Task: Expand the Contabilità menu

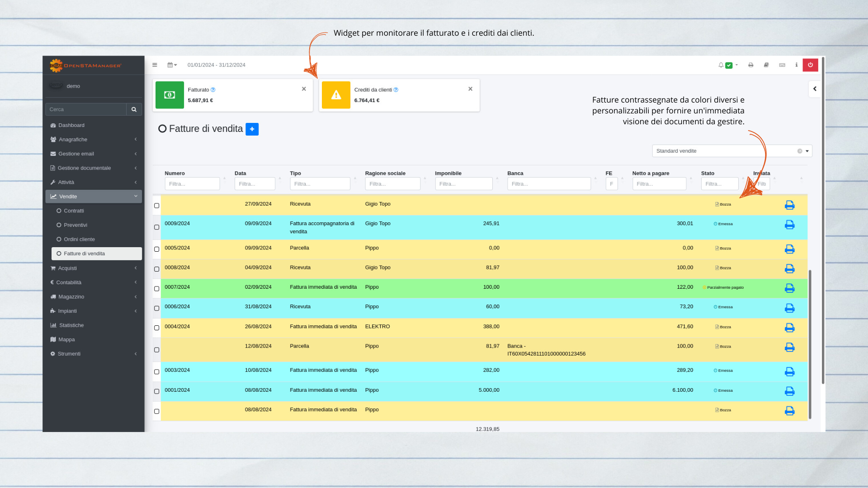Action: 94,282
